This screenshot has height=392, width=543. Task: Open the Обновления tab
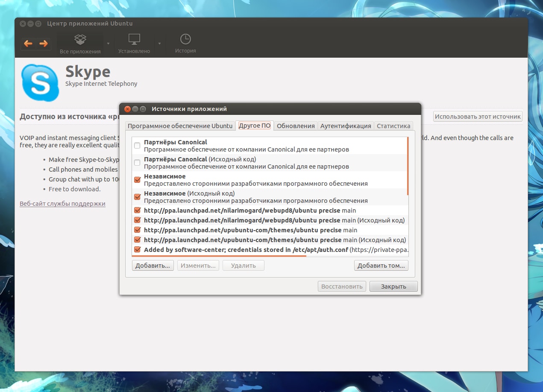[x=296, y=126]
